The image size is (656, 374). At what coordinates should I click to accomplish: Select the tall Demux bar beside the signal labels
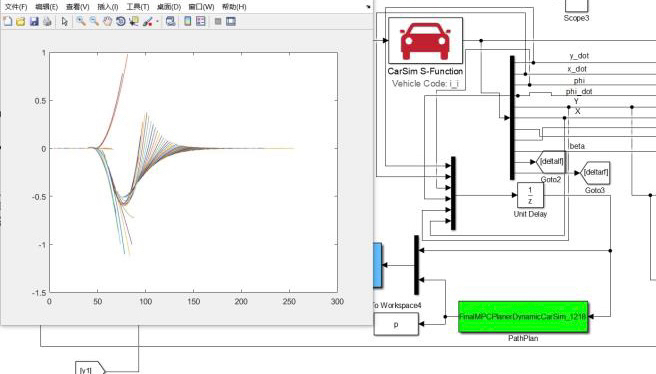point(512,118)
